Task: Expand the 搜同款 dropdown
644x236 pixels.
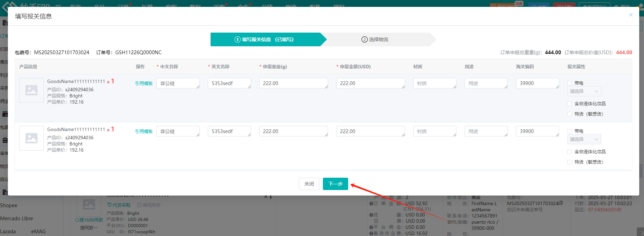Action: (89, 228)
